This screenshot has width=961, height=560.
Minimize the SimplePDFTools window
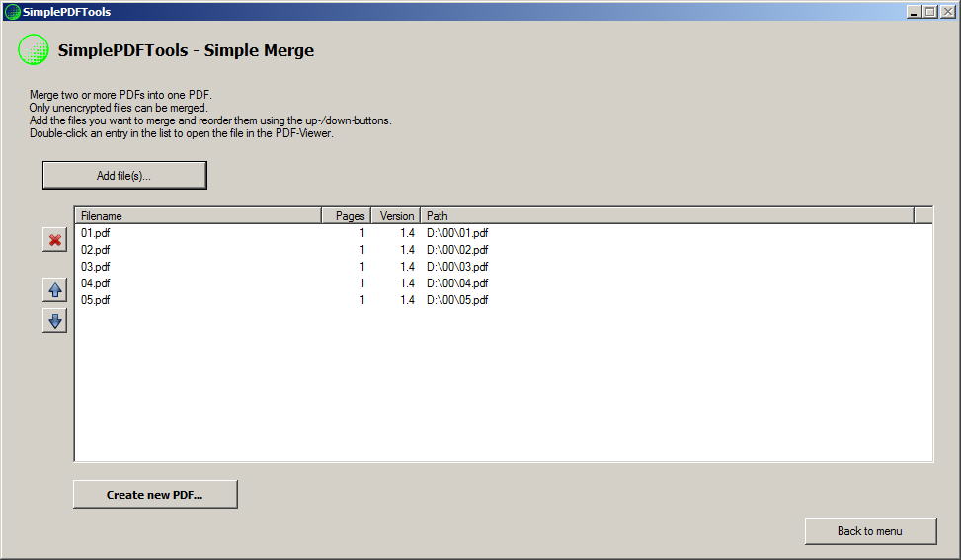(x=914, y=12)
